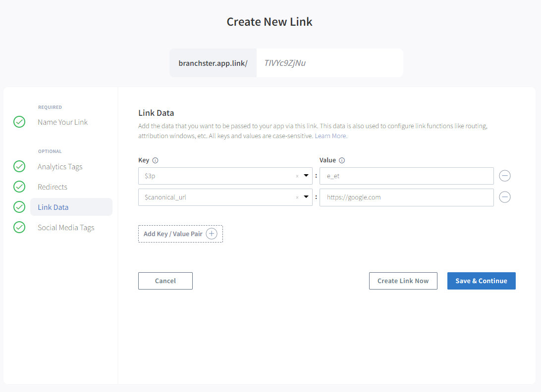Screen dimensions: 541x392
Task: Click green checkmark beside Social Media Tags
Action: [x=19, y=227]
